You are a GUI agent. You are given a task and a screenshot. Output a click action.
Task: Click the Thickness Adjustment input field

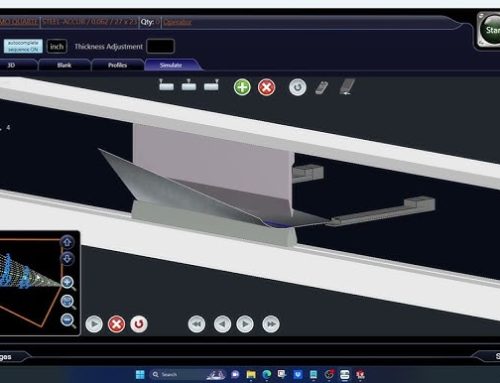click(x=160, y=46)
